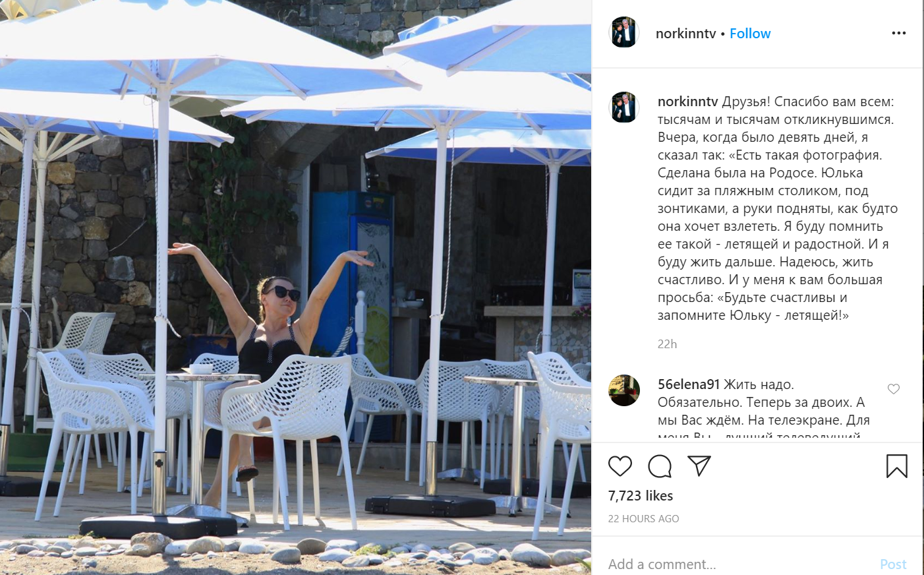Click the Post comment button
The width and height of the screenshot is (924, 575).
coord(893,564)
